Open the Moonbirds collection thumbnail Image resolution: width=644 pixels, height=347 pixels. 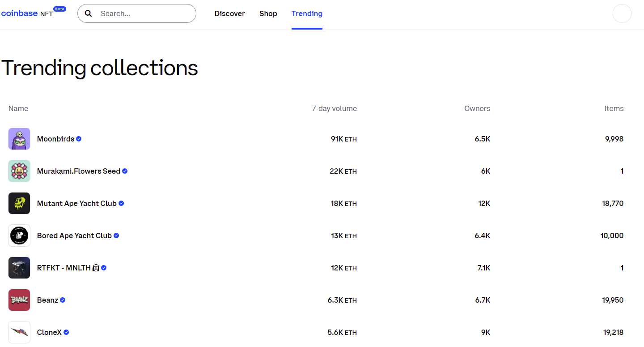coord(19,139)
